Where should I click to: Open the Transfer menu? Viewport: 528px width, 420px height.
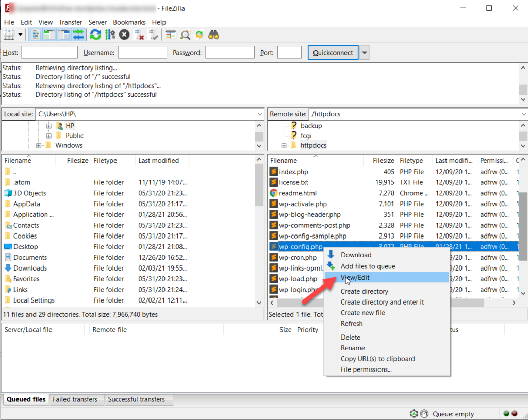tap(70, 22)
